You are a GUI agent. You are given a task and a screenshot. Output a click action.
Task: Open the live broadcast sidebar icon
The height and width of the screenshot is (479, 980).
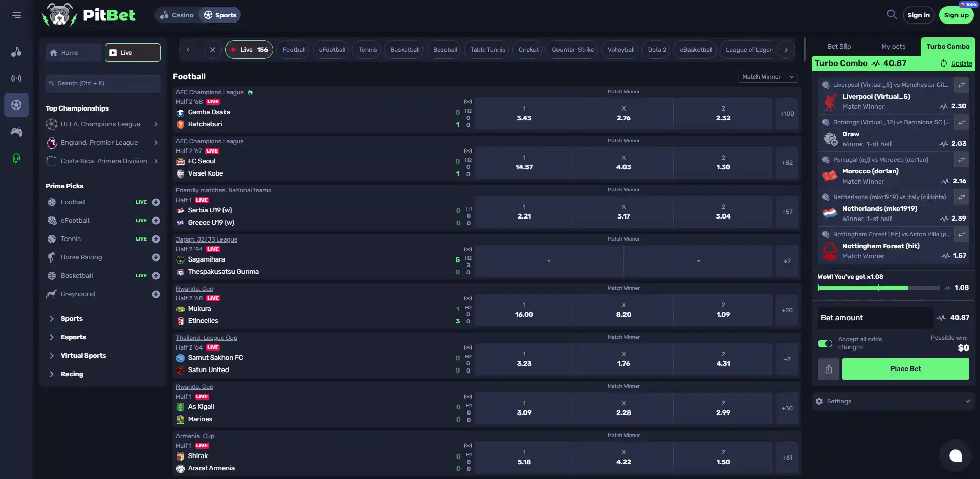point(16,78)
